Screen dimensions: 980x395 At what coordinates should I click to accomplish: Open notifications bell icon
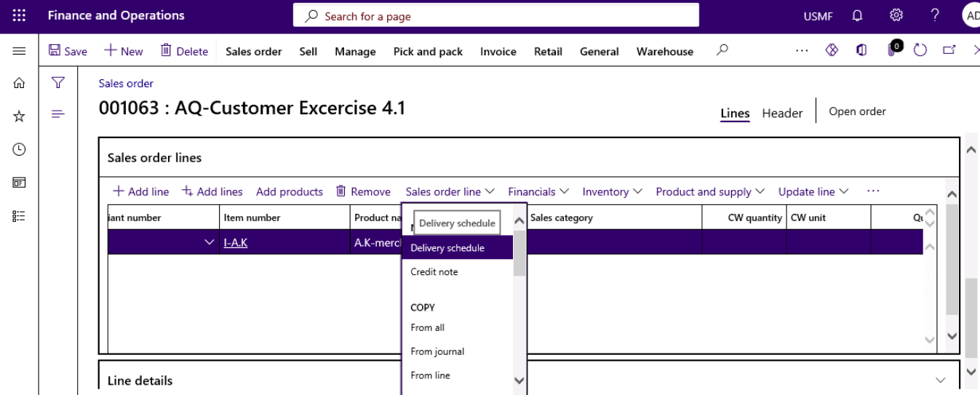tap(858, 15)
